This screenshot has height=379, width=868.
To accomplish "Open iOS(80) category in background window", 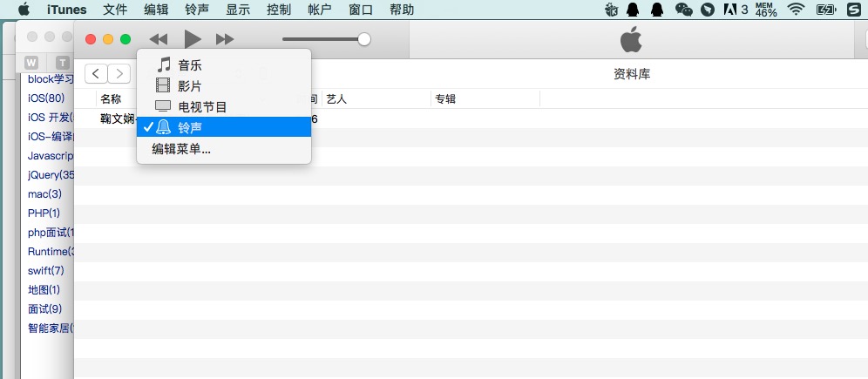I will pyautogui.click(x=46, y=98).
